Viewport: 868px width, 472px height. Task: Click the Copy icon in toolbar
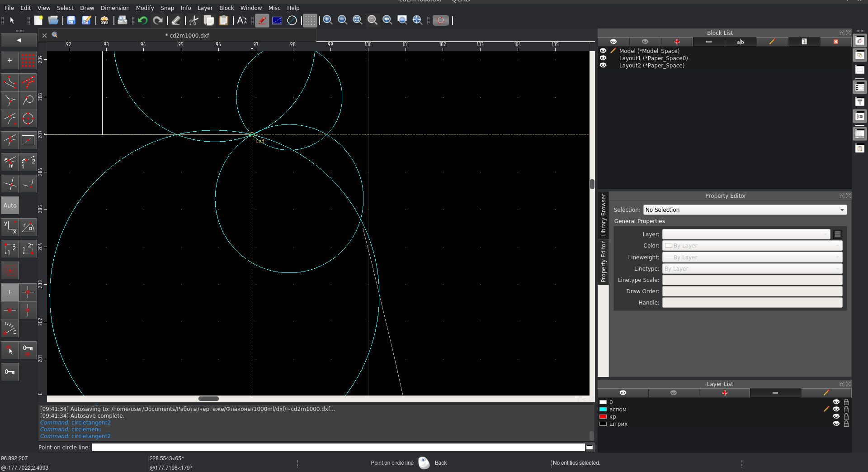click(x=209, y=20)
